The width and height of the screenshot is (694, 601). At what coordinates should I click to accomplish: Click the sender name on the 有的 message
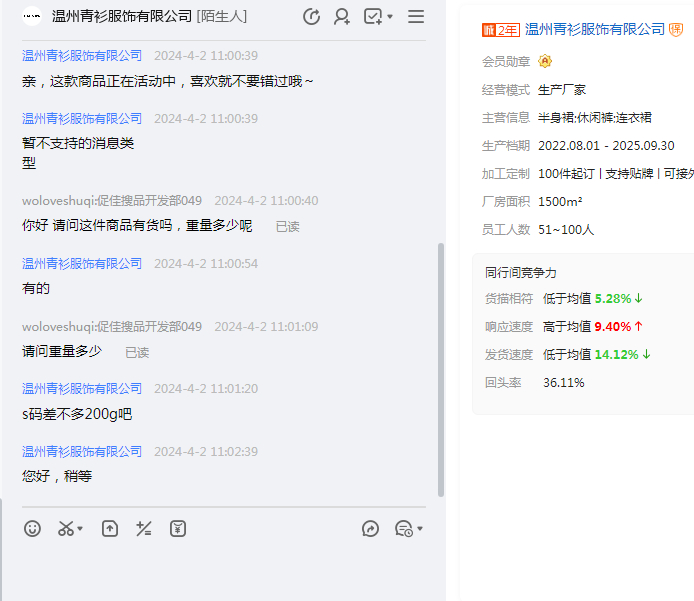(x=82, y=264)
